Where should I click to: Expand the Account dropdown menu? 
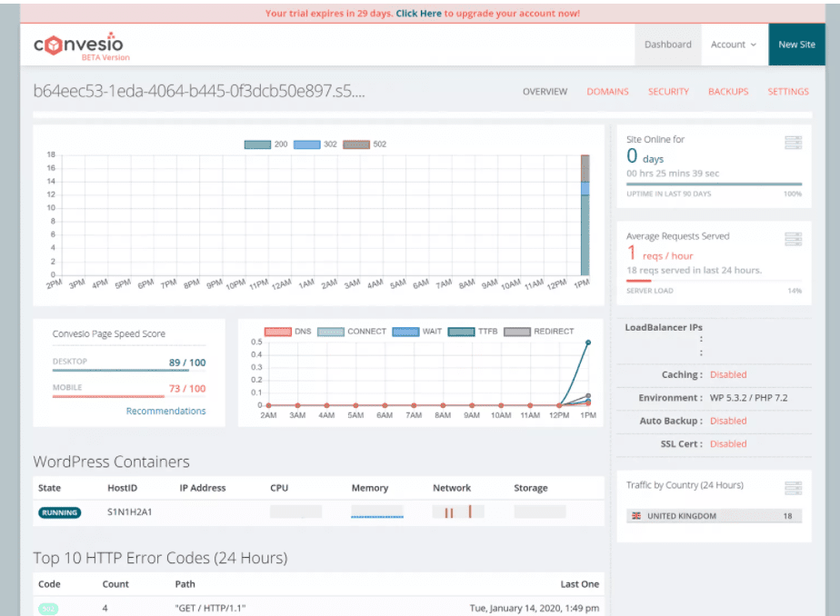[734, 45]
